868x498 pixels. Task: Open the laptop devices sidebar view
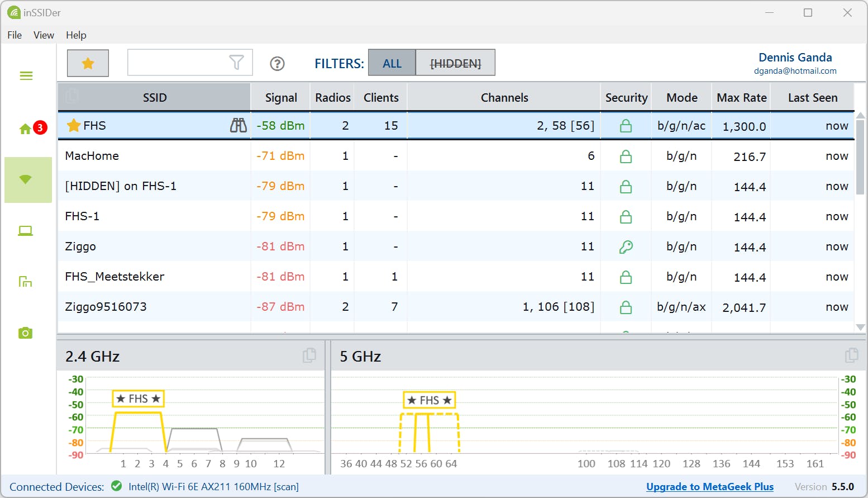pos(26,231)
